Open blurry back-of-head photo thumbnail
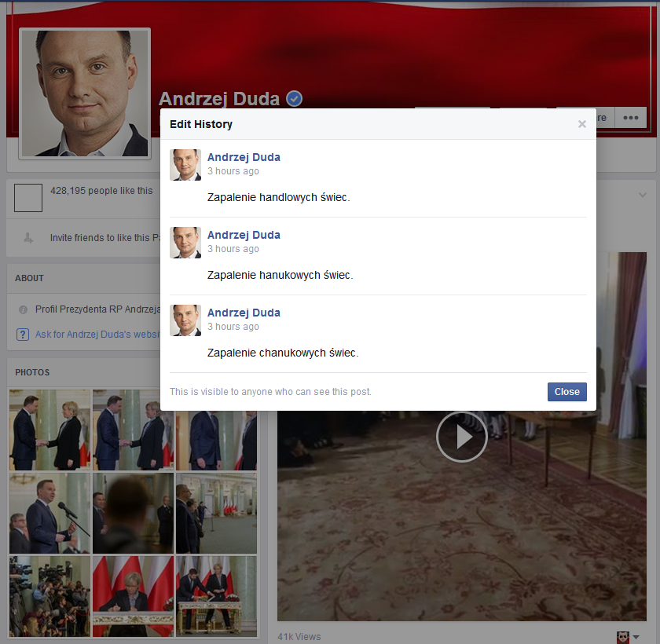The height and width of the screenshot is (644, 660). click(133, 513)
